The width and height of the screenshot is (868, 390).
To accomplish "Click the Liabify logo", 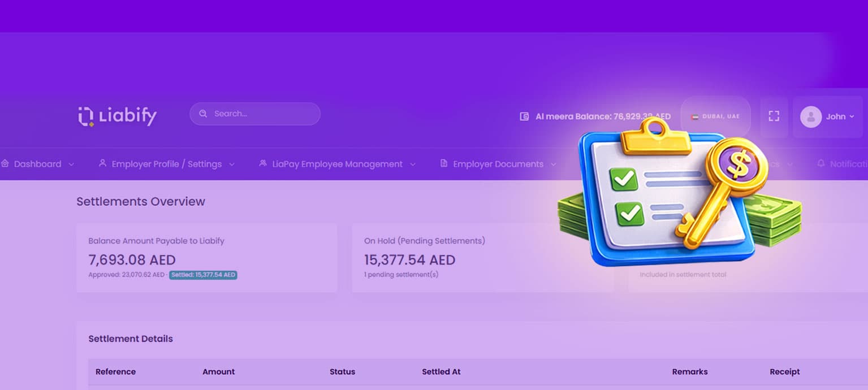I will (117, 116).
